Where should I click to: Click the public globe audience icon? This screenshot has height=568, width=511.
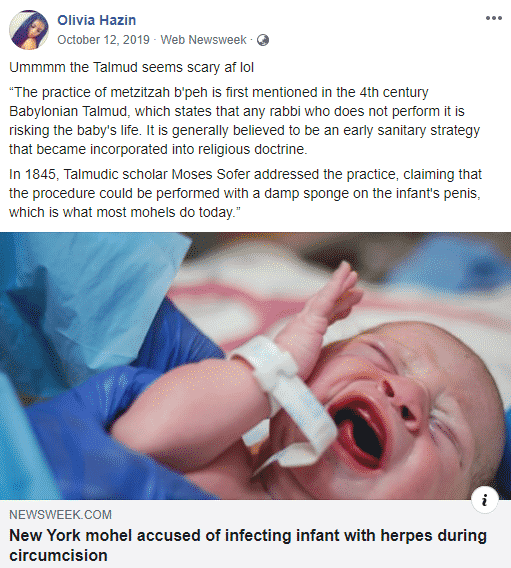pos(263,40)
